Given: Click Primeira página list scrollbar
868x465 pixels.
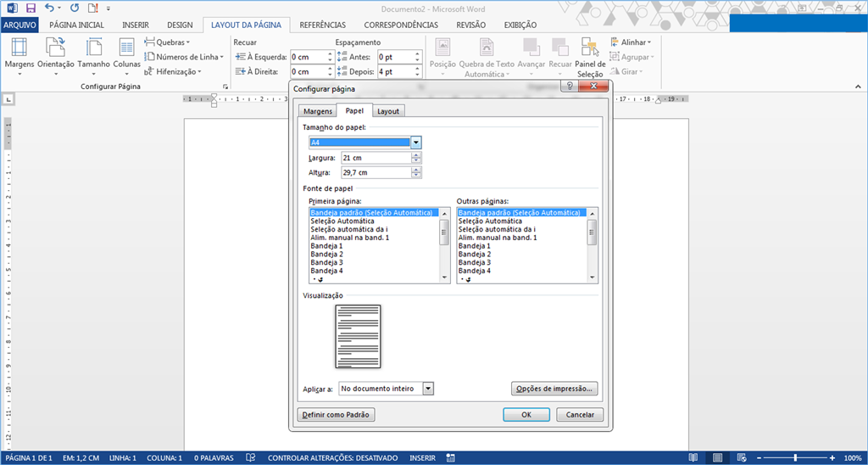Looking at the screenshot, I should (x=444, y=245).
